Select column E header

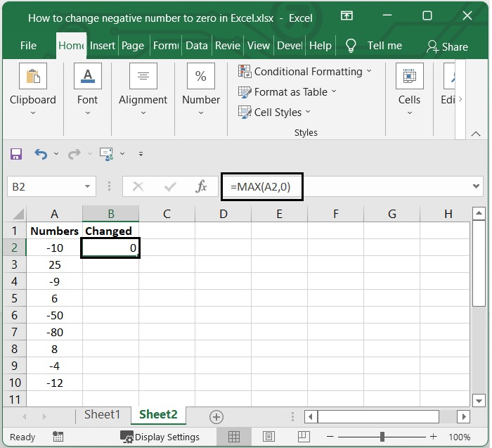point(279,214)
